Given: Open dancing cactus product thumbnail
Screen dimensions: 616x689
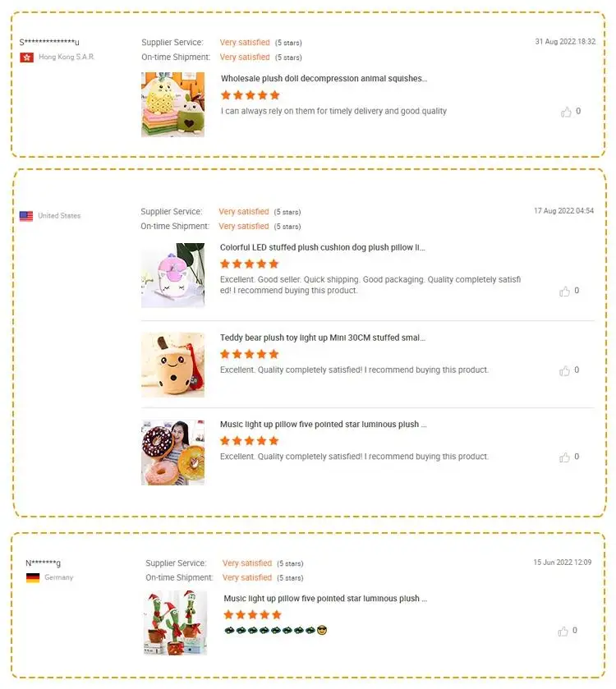Looking at the screenshot, I should (175, 622).
